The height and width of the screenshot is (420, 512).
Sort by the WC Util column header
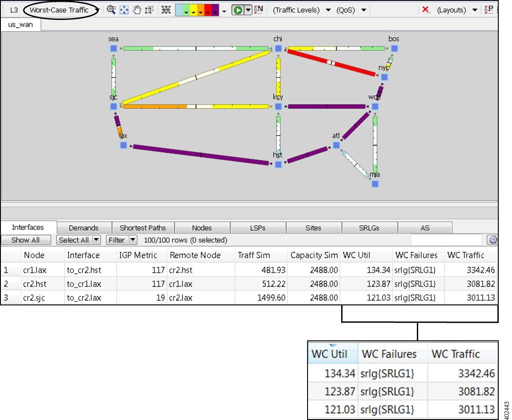[x=366, y=255]
